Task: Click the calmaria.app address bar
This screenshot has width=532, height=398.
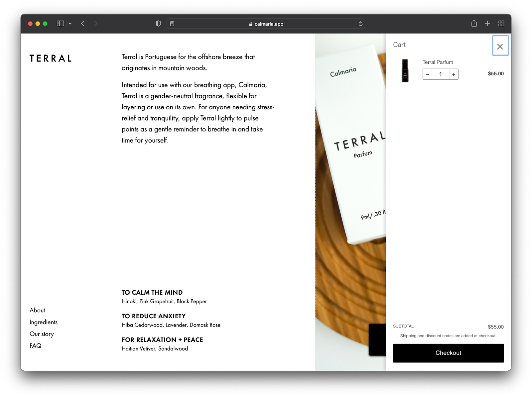Action: [266, 24]
